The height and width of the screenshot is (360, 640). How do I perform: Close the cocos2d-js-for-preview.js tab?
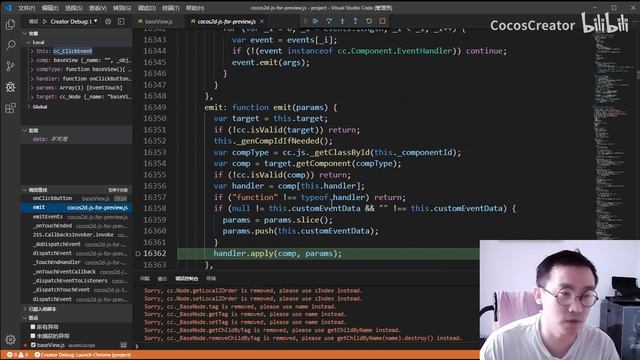click(x=262, y=21)
